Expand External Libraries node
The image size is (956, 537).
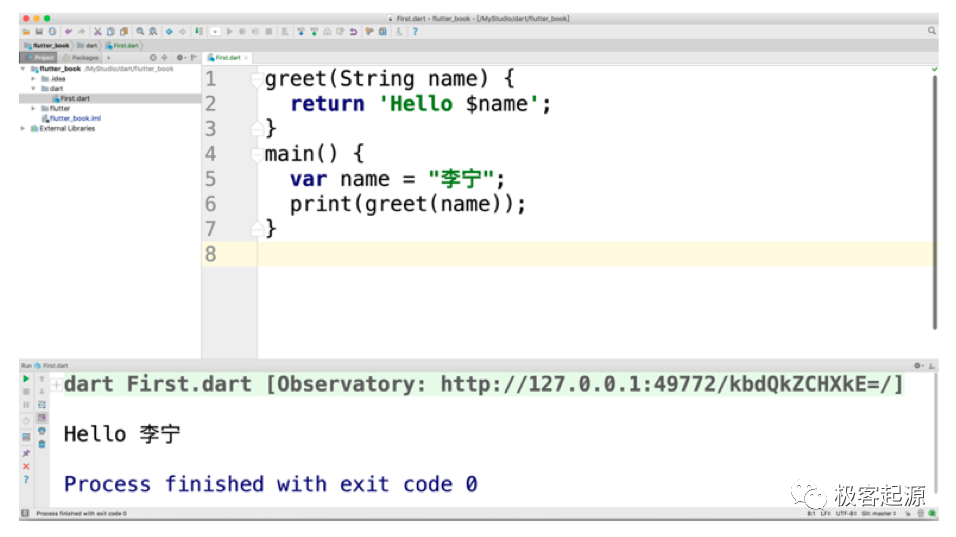point(23,129)
